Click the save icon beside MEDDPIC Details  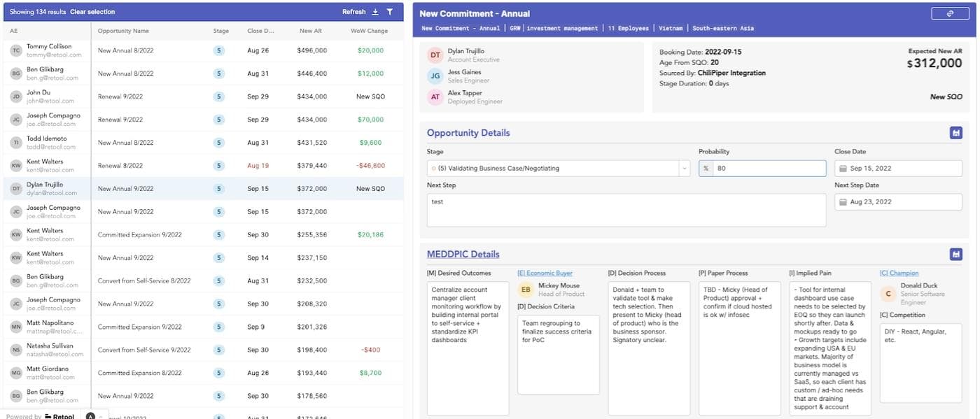coord(955,254)
